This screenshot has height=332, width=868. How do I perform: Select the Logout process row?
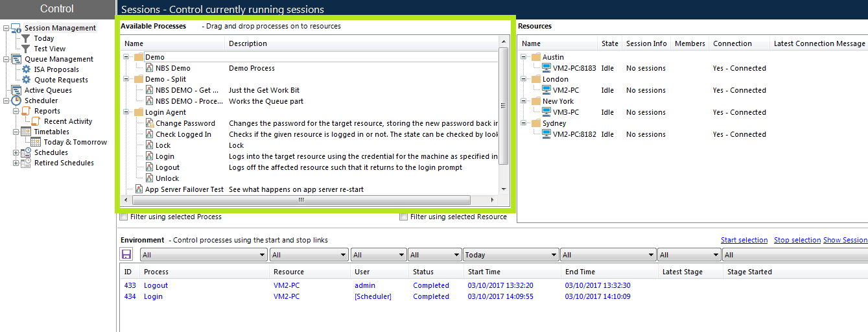310,167
